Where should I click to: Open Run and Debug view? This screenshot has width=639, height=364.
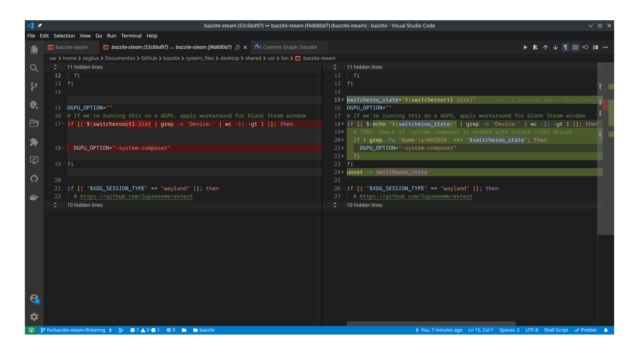[x=34, y=105]
